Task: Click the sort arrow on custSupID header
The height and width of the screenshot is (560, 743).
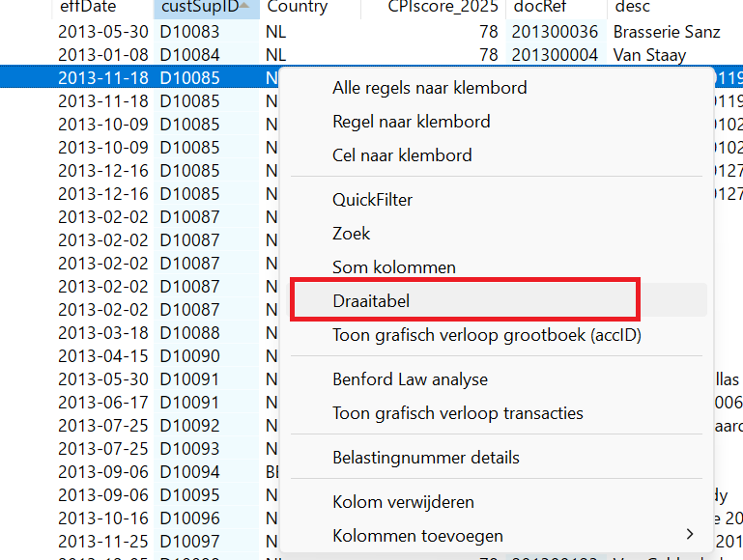Action: (246, 7)
